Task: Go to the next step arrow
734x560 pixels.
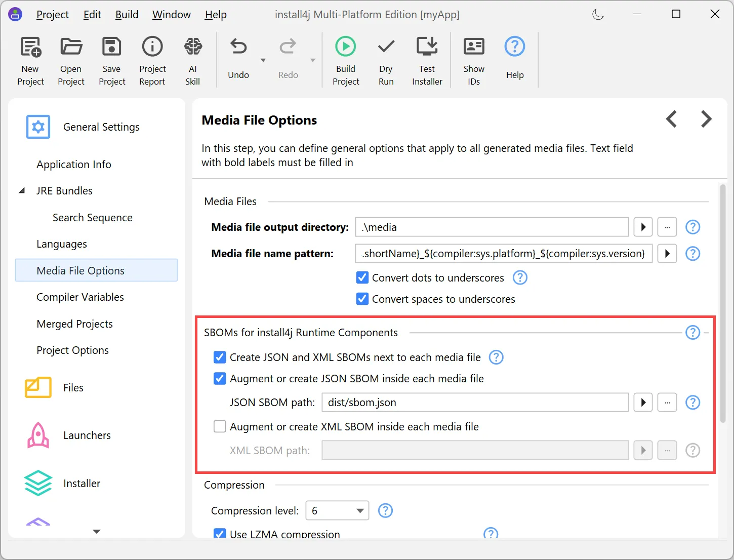Action: coord(706,119)
